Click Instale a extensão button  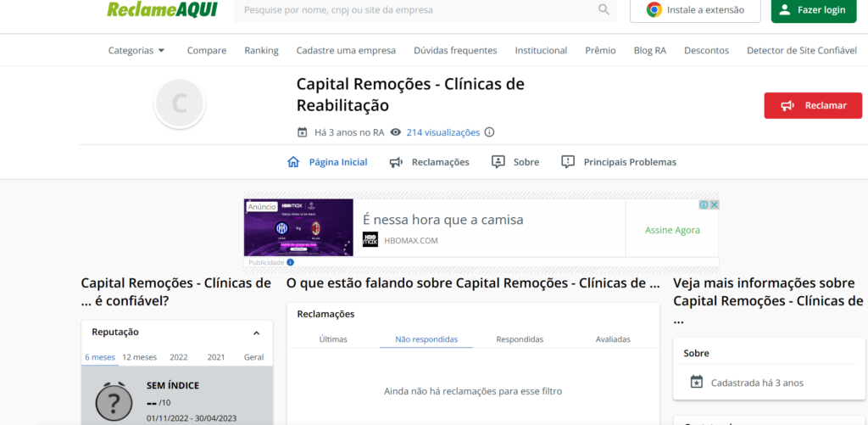tap(695, 10)
